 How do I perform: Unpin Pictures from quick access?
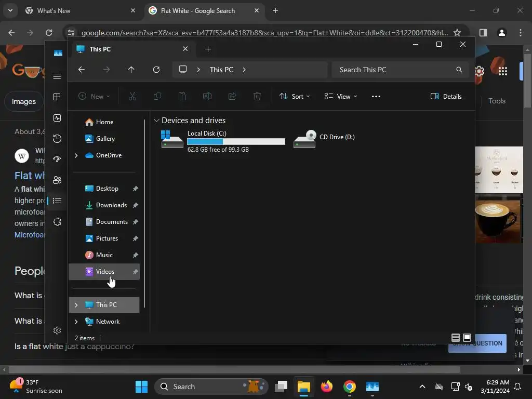[136, 238]
